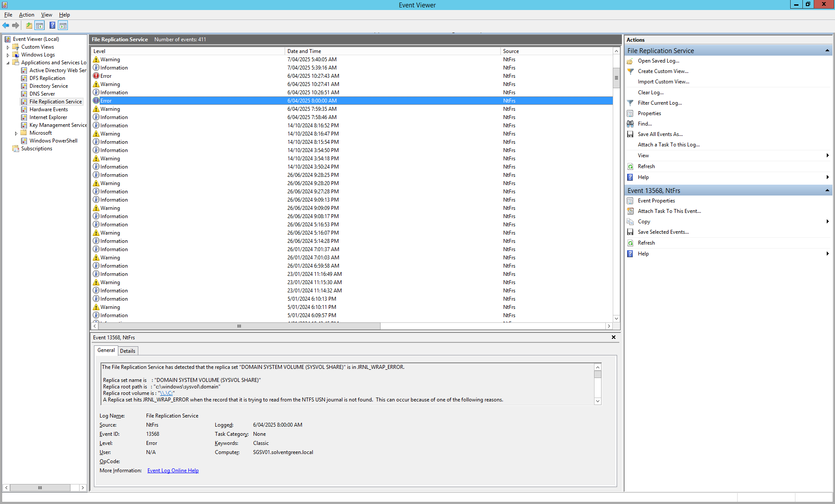This screenshot has width=835, height=504.
Task: Open the Event Log Online Help link
Action: pyautogui.click(x=173, y=471)
